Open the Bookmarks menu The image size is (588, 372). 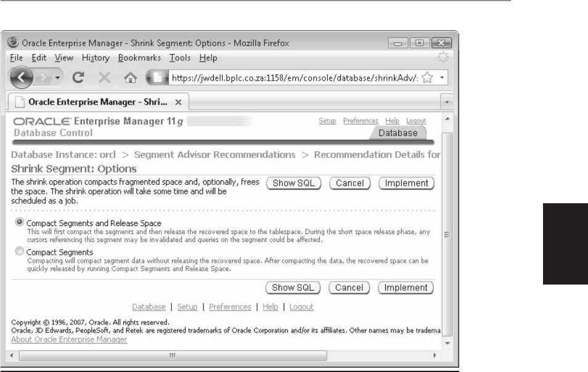[139, 58]
